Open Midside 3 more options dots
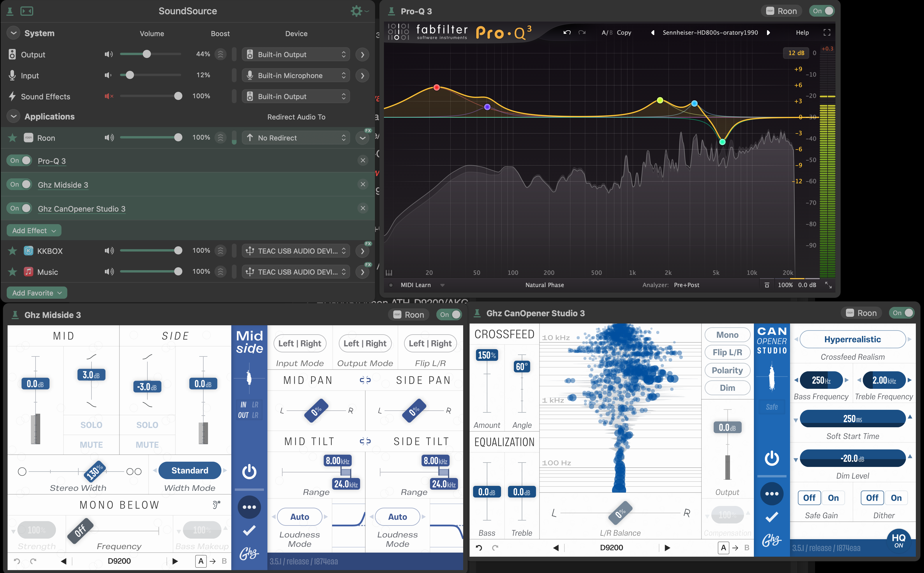Viewport: 924px width, 573px height. tap(249, 507)
